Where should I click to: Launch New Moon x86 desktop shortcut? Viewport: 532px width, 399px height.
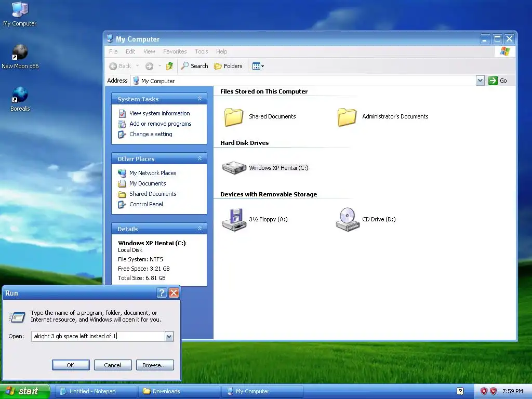20,57
